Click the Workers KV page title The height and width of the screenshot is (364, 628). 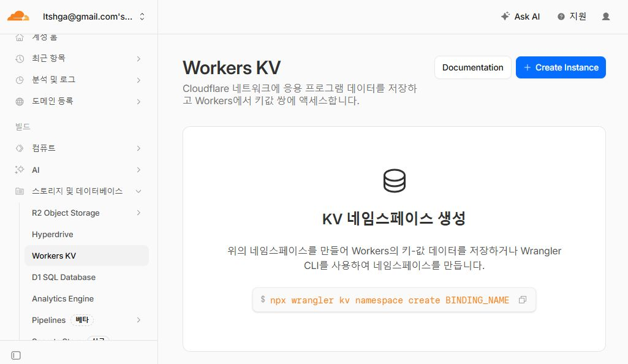[x=232, y=67]
